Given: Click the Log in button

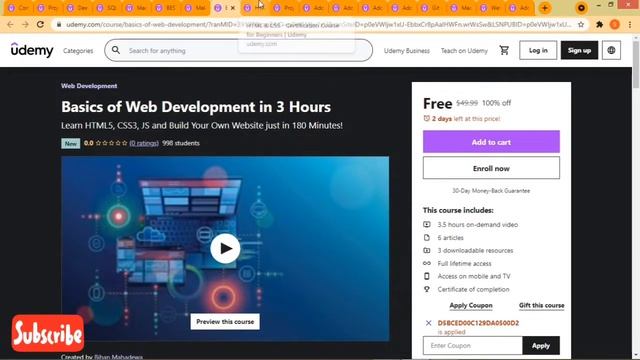Looking at the screenshot, I should pyautogui.click(x=538, y=50).
